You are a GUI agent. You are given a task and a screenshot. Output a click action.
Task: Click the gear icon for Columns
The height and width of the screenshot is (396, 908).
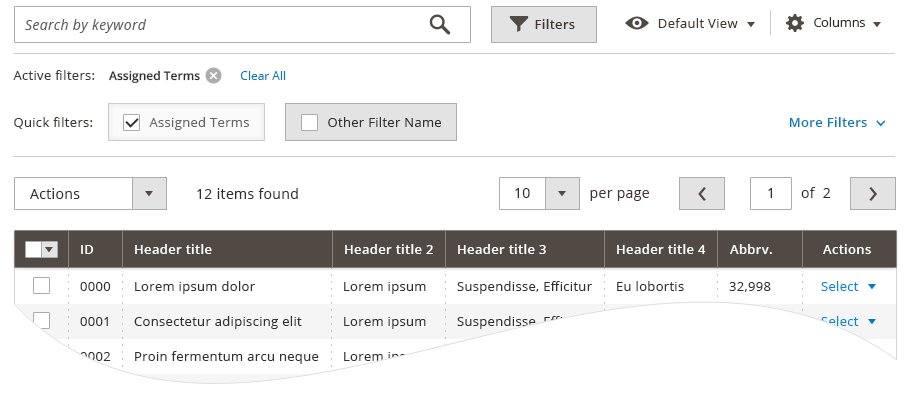[794, 23]
